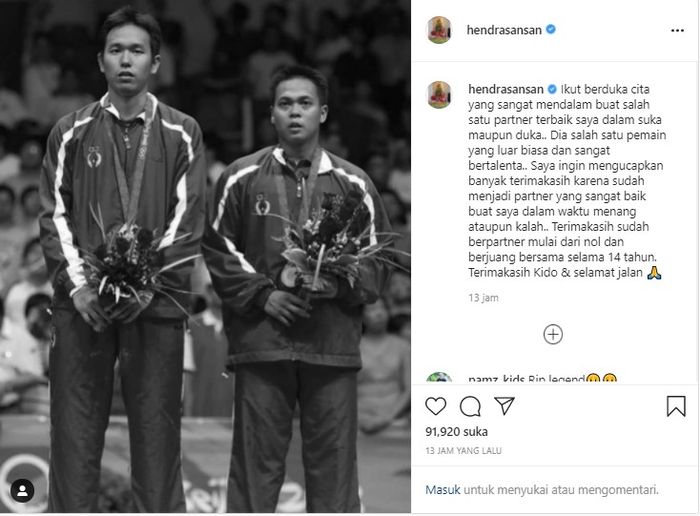The width and height of the screenshot is (700, 516).
Task: Open hendrasansan profile picture in header
Action: tap(439, 30)
